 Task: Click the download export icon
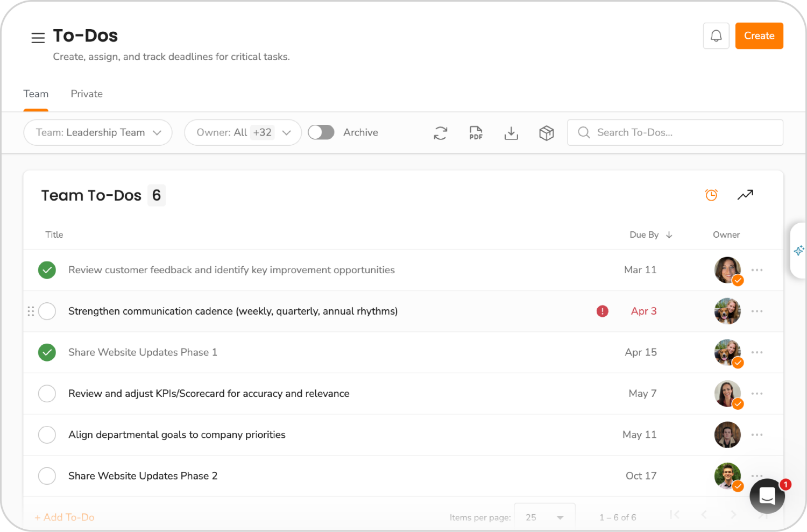point(511,132)
